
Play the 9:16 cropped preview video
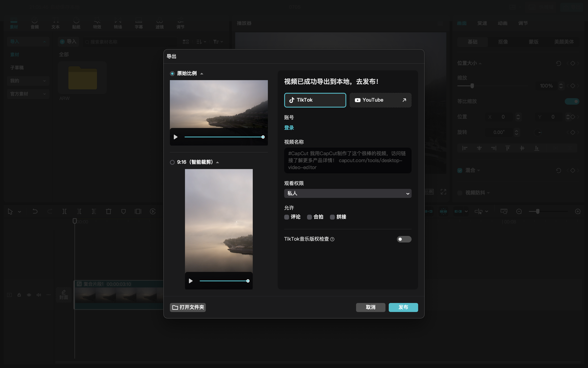tap(191, 281)
